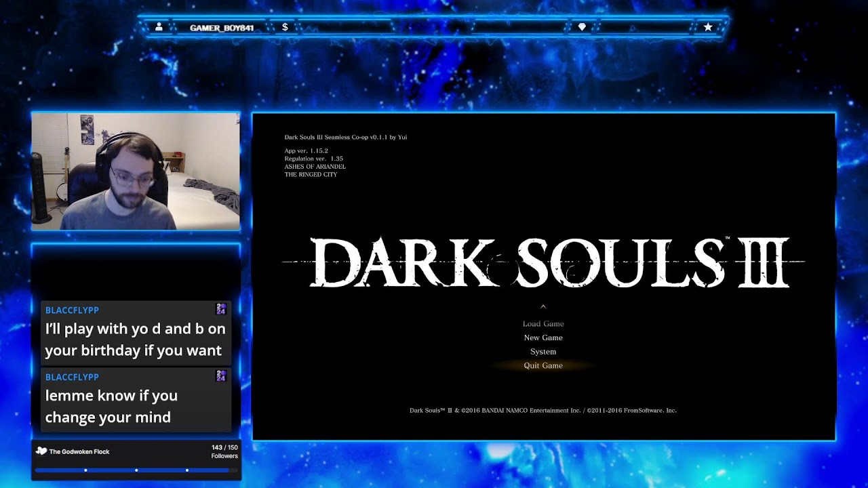
Task: Click the "THE RINGED CITY" DLC text
Action: [x=311, y=174]
